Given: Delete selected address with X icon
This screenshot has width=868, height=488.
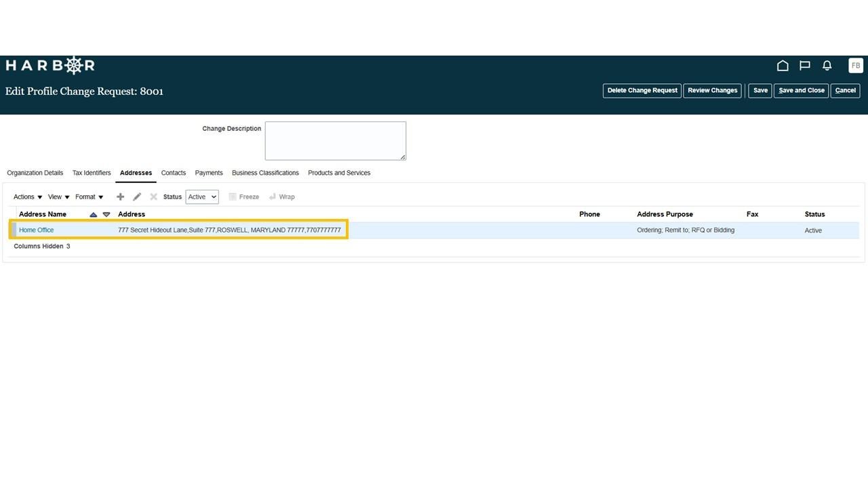Looking at the screenshot, I should click(x=153, y=197).
